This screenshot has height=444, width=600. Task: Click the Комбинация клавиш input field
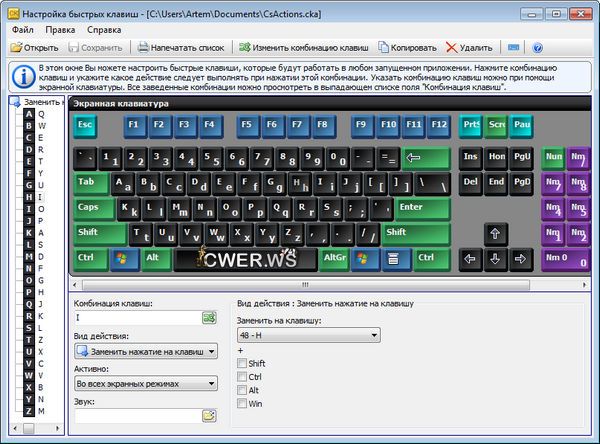click(x=136, y=318)
